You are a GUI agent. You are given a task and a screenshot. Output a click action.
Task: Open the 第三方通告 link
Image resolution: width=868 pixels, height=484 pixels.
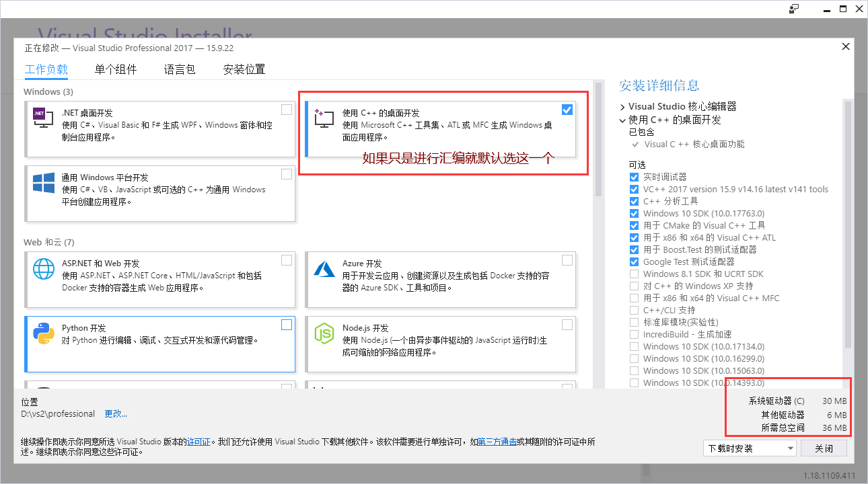[x=497, y=442]
